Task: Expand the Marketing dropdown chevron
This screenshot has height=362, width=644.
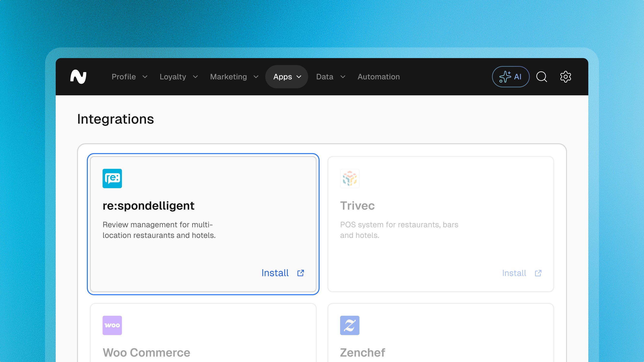Action: pos(256,77)
